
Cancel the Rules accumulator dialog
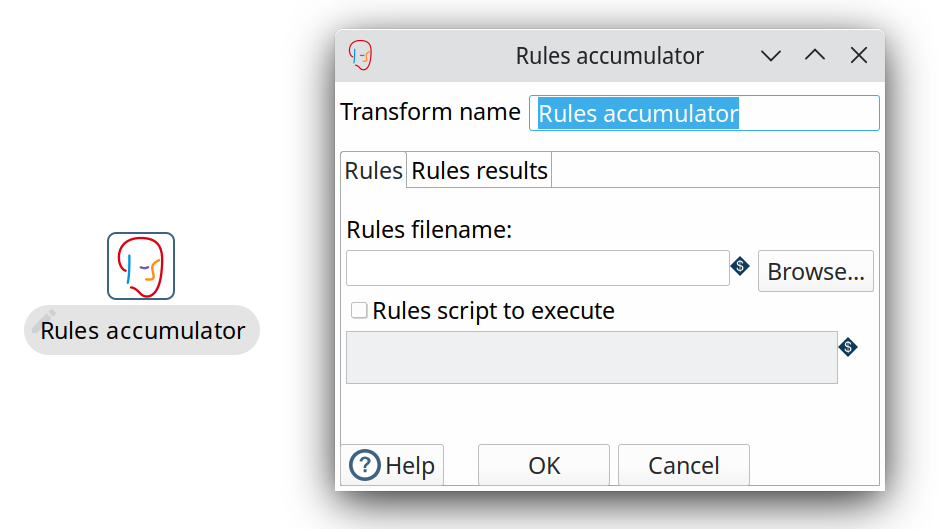[x=684, y=465]
